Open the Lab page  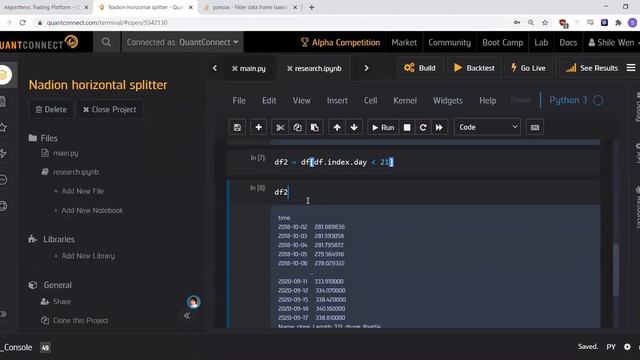coord(541,42)
